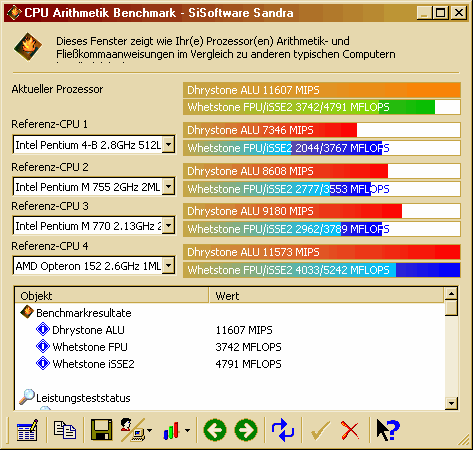Select the Benchmarkresultate tree item
The height and width of the screenshot is (450, 473).
tap(84, 313)
